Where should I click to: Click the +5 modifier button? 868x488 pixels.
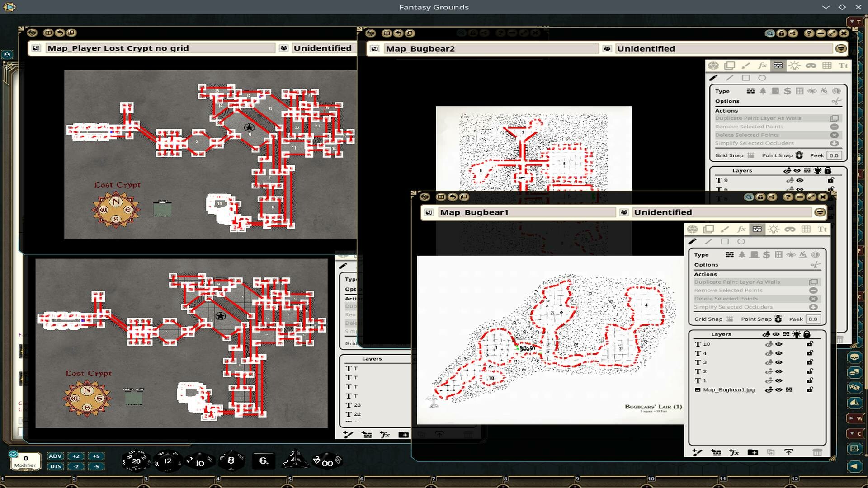click(x=95, y=456)
